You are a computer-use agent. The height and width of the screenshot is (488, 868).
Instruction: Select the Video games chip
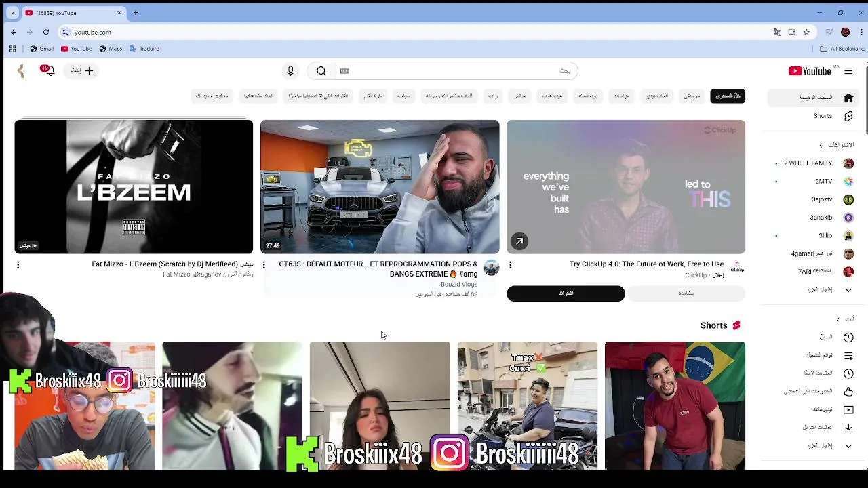pos(656,96)
